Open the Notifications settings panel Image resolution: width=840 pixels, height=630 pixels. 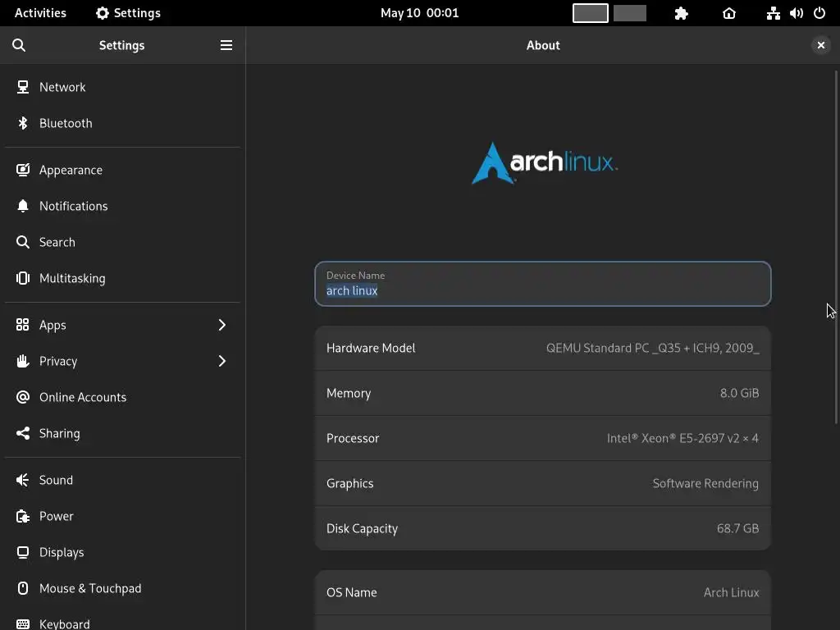click(123, 206)
